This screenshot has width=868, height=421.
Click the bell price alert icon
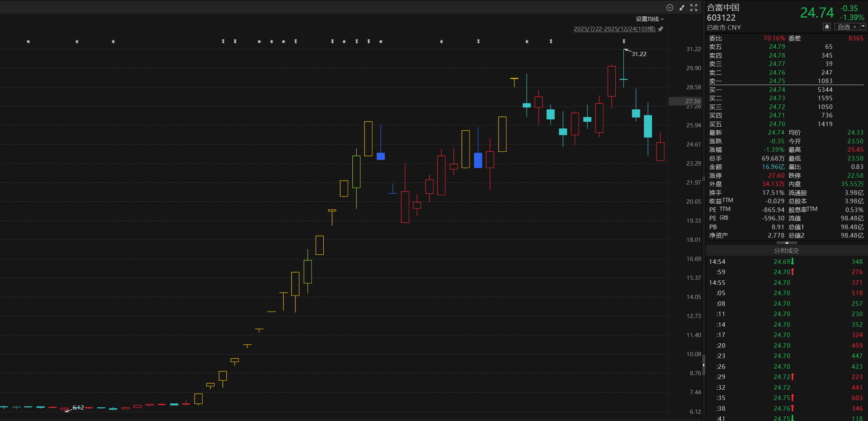click(x=826, y=27)
